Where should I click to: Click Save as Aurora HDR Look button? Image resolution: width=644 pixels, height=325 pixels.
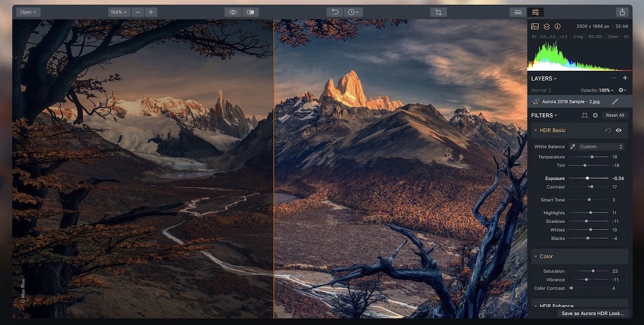pyautogui.click(x=592, y=313)
